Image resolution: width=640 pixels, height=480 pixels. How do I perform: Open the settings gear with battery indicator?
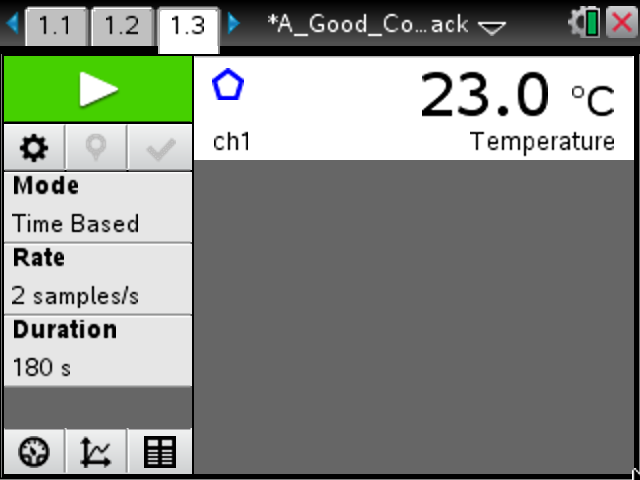[584, 23]
